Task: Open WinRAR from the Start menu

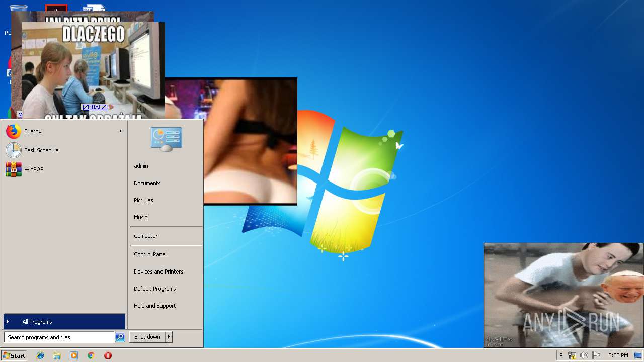Action: [x=64, y=169]
